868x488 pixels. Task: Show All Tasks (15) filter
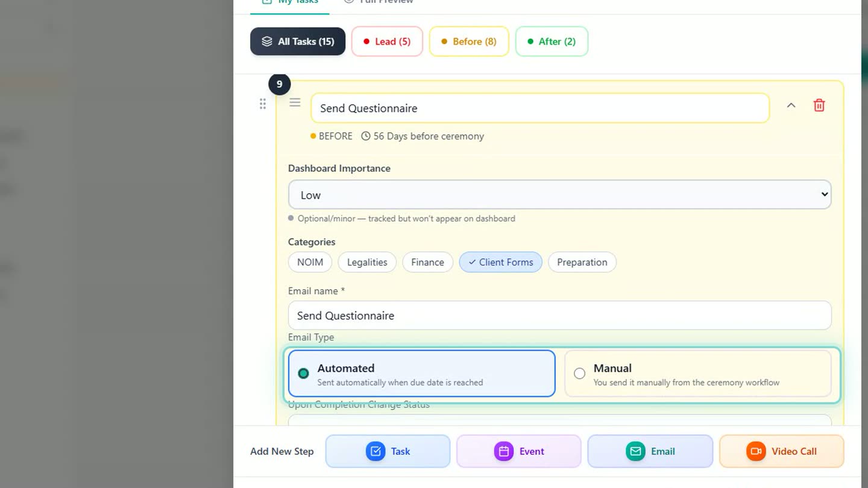298,42
